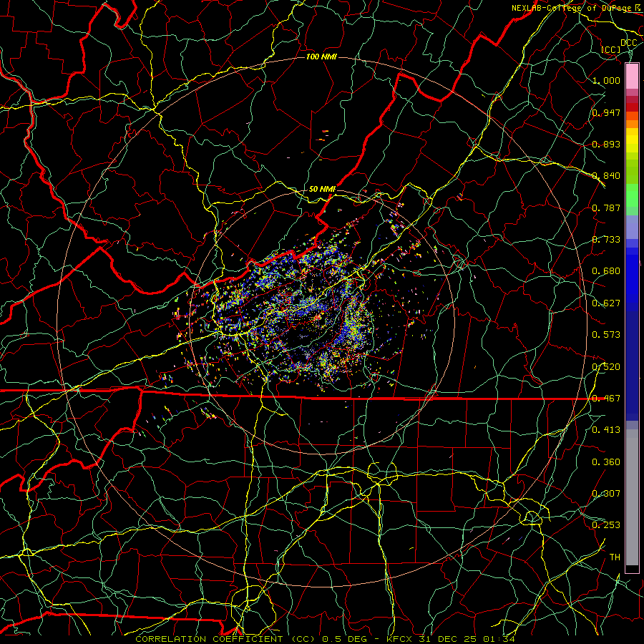
Task: Click the CORRELATION COEFFICIENT (CC) product title
Action: (x=225, y=639)
